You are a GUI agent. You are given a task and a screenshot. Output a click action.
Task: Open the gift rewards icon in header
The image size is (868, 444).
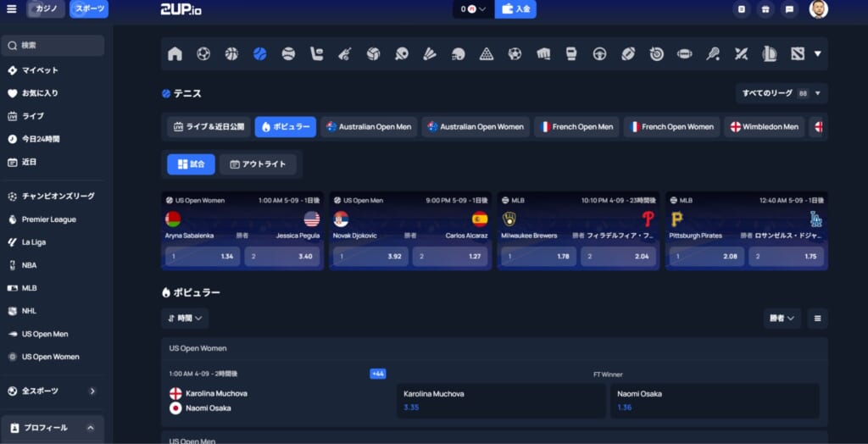click(765, 9)
